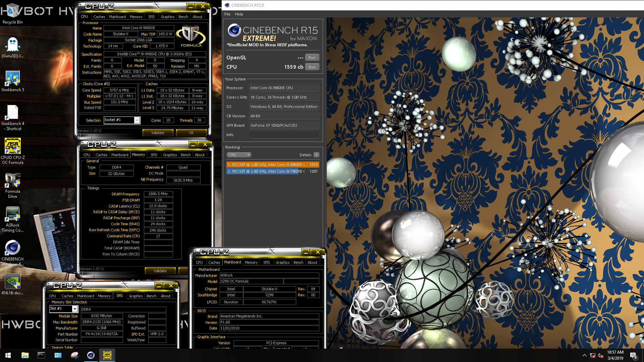Click the Bus Speed 101.0 MHz value
644x362 pixels.
tap(119, 102)
